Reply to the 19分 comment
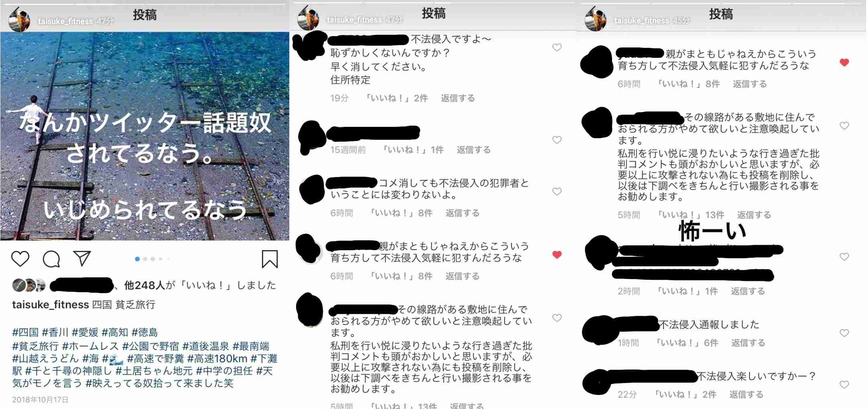The width and height of the screenshot is (868, 409). click(458, 98)
